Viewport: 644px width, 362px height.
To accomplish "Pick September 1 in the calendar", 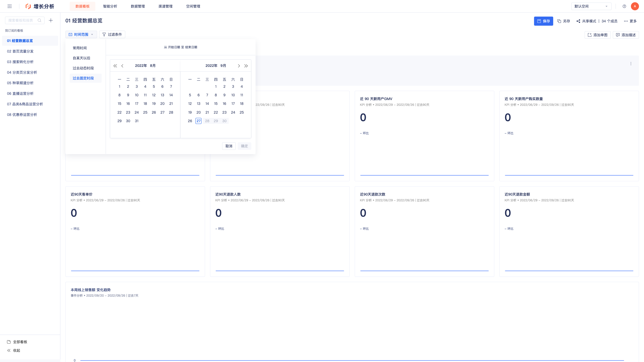I will click(216, 86).
